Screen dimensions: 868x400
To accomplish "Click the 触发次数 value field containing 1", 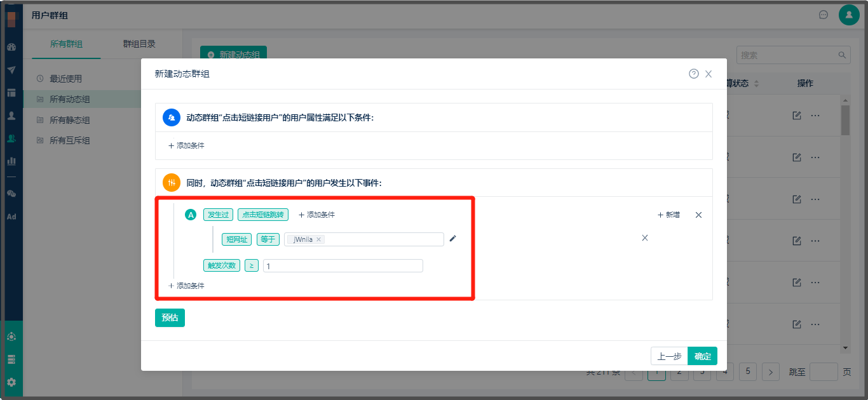I will 343,266.
